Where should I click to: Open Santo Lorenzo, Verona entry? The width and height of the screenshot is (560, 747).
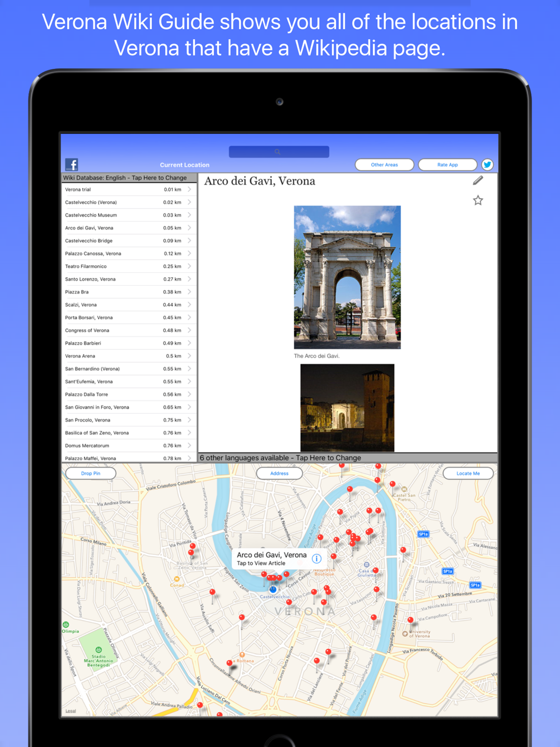point(129,279)
